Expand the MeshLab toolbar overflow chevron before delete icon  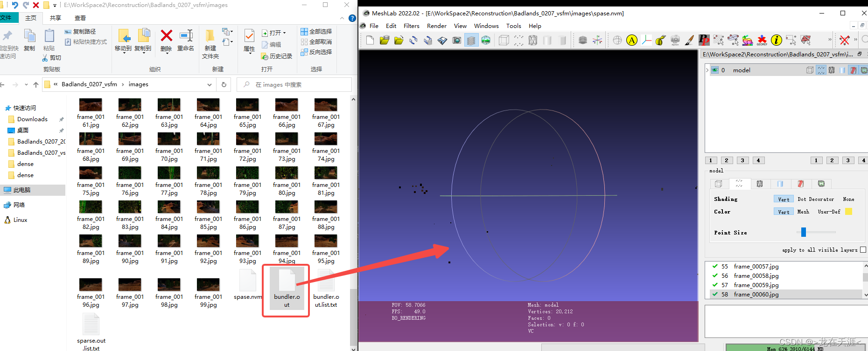(x=830, y=40)
